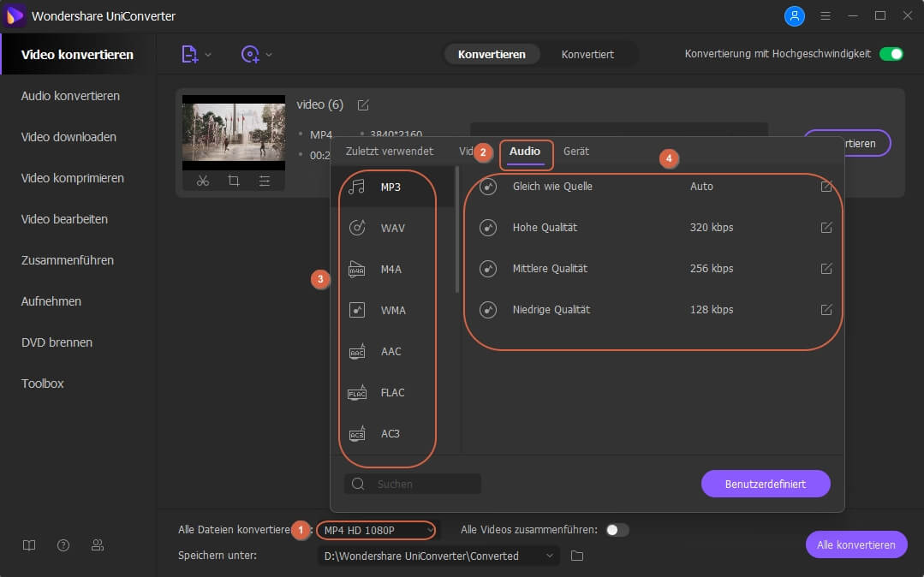Expand the add file dropdown arrow
Image resolution: width=924 pixels, height=577 pixels.
tap(208, 55)
